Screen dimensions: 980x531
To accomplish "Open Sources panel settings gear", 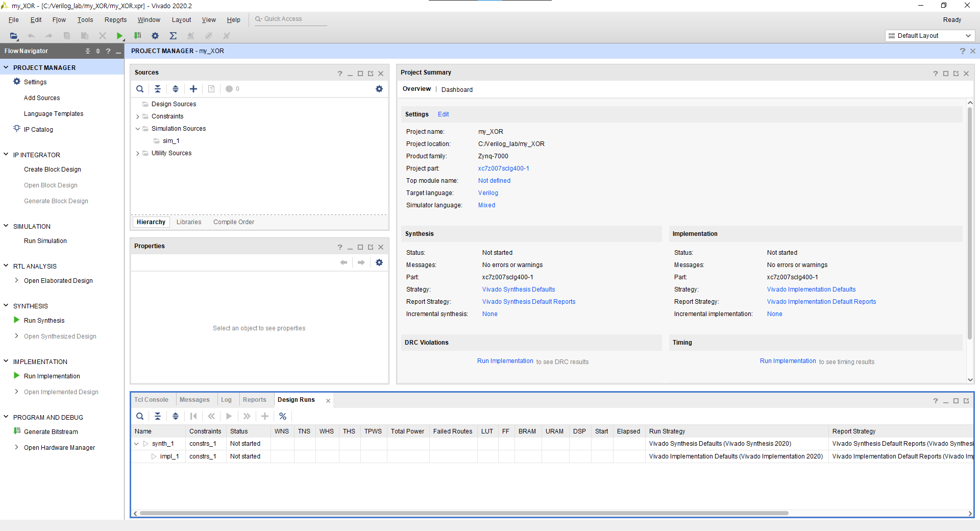I will tap(379, 89).
